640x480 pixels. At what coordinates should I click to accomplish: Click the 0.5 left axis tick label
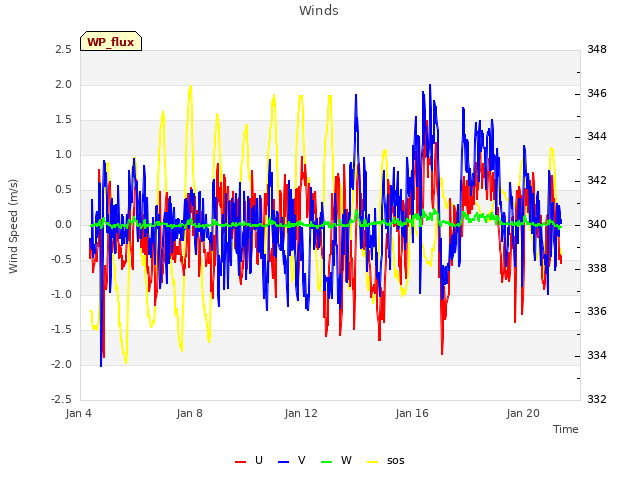(x=64, y=189)
